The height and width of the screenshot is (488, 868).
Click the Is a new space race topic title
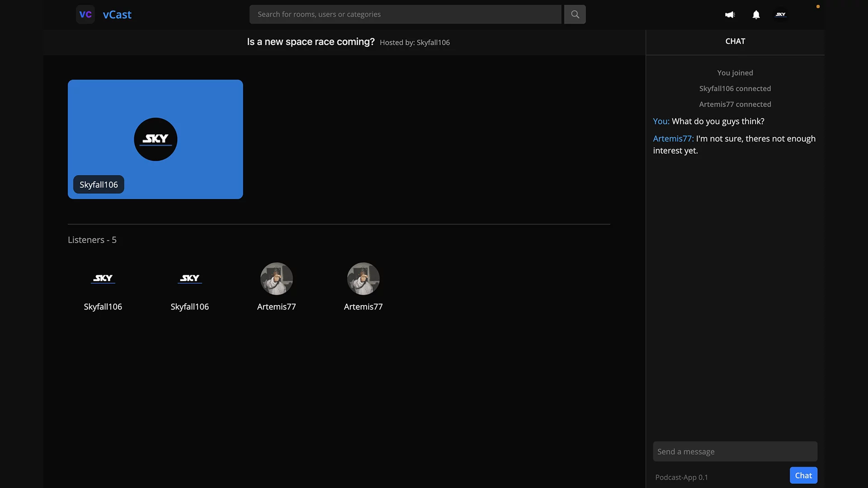tap(311, 42)
